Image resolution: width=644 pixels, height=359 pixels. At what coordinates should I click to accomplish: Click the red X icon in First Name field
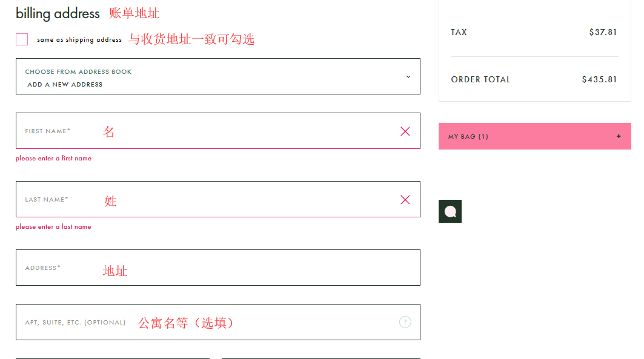[x=405, y=131]
